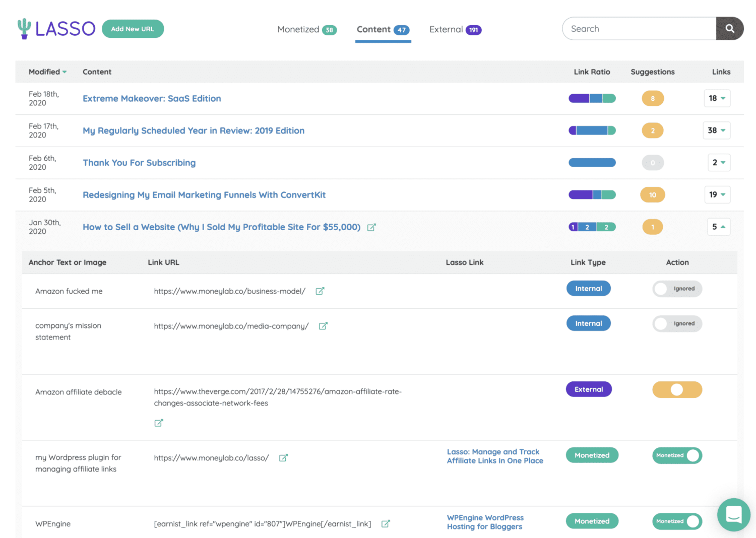Open WPEngine WordPress Hosting for Bloggers link
This screenshot has width=756, height=538.
pyautogui.click(x=485, y=522)
